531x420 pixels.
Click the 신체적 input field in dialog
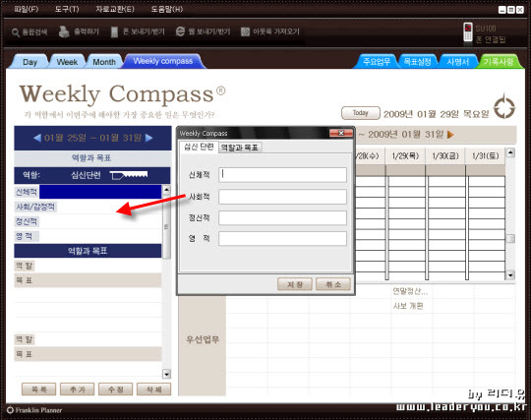pos(282,175)
